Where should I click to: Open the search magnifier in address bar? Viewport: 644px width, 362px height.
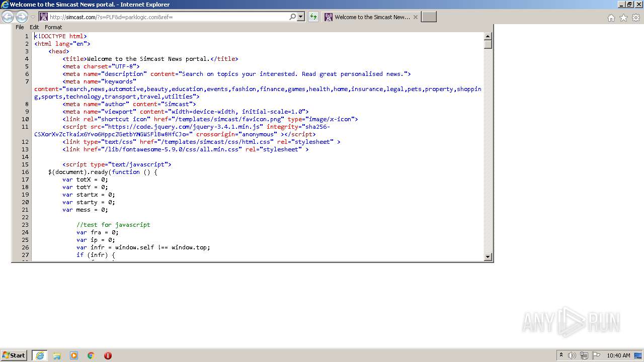[x=292, y=17]
